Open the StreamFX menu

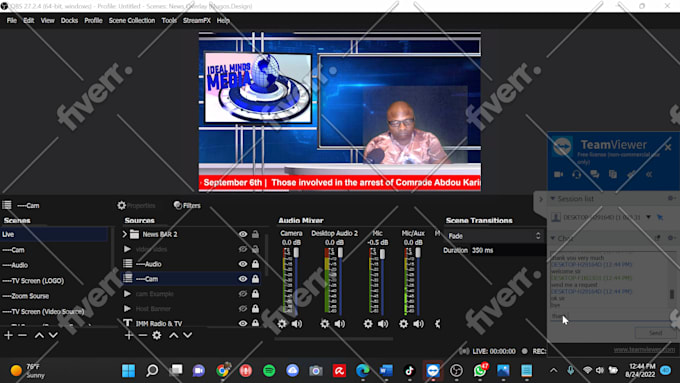click(x=196, y=20)
